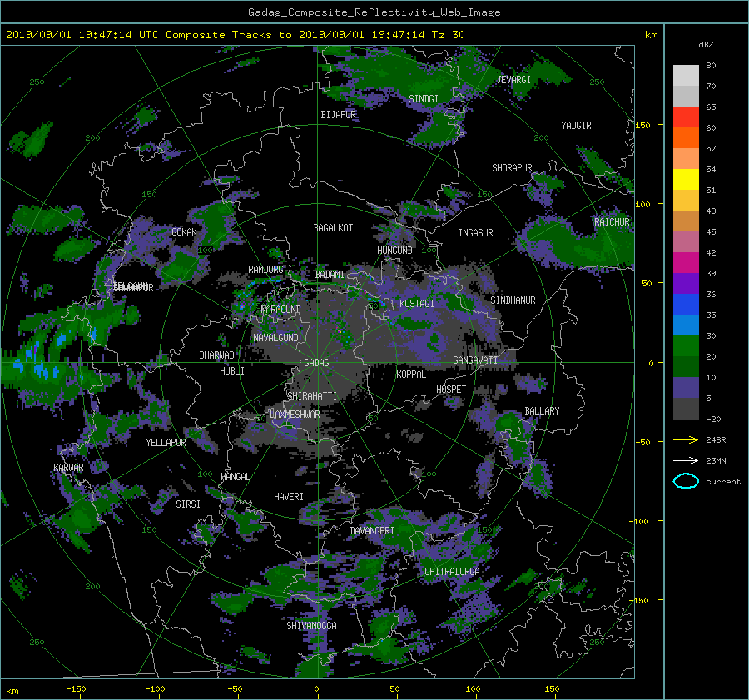The image size is (749, 700).
Task: Click the dBZ legend heading
Action: click(x=706, y=45)
